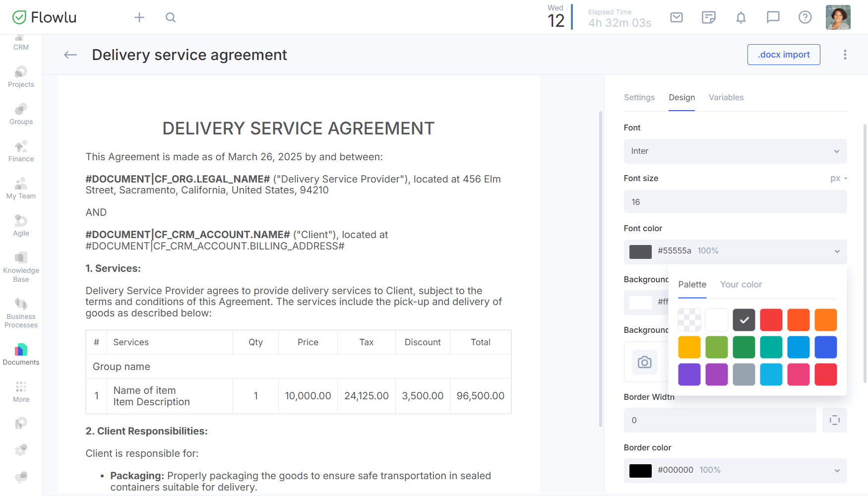Open Business Processes in sidebar
This screenshot has height=496, width=868.
(21, 313)
